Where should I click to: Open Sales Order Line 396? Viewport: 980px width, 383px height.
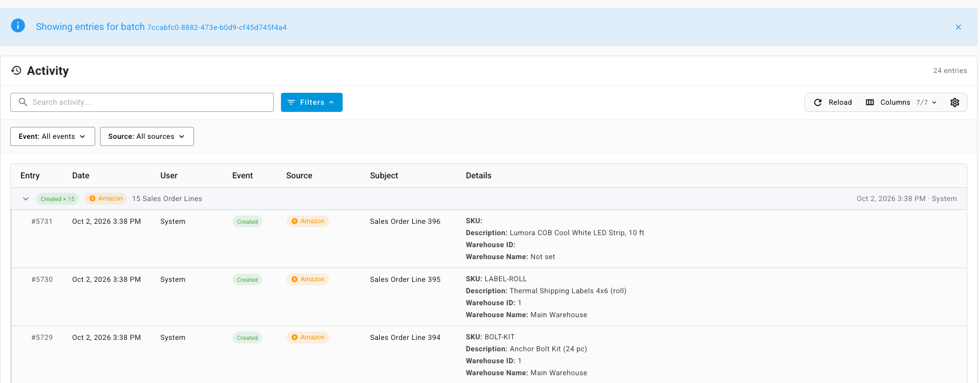(405, 221)
